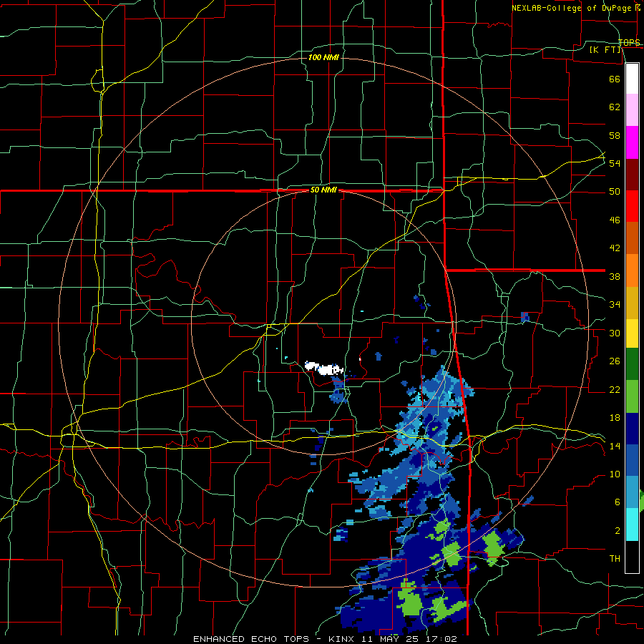Screen dimensions: 644x644
Task: Pick the magenta swatch in the color scale
Action: 632,142
